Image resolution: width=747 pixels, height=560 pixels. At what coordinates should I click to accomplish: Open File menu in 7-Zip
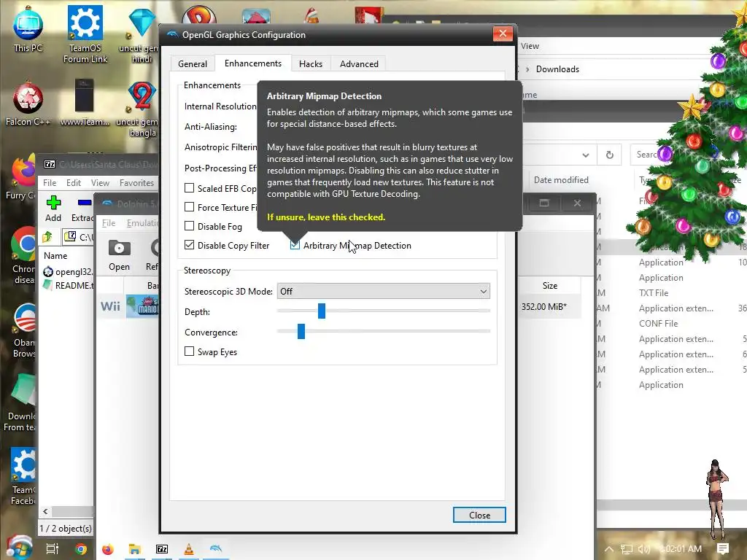click(x=50, y=183)
